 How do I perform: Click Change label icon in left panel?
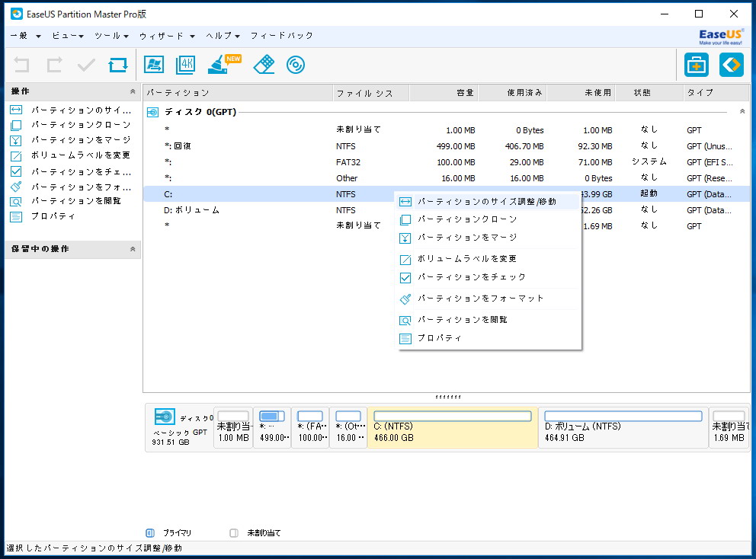click(x=16, y=155)
